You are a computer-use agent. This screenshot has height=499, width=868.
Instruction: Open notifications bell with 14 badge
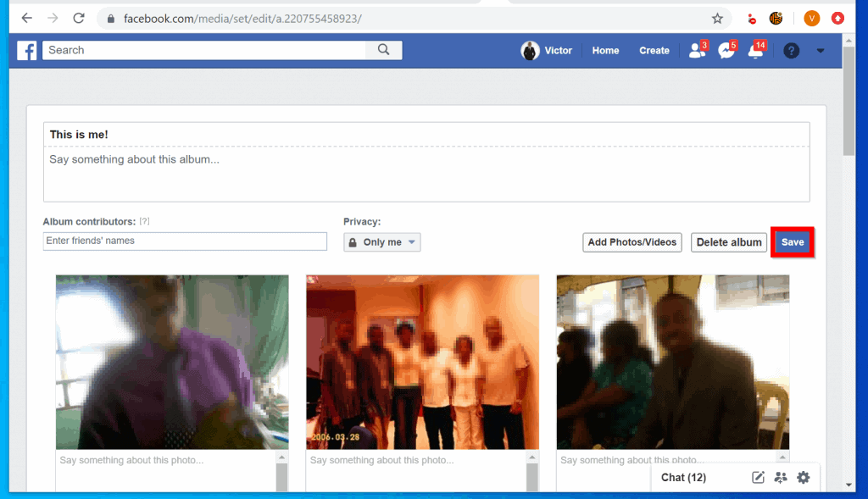pos(755,50)
